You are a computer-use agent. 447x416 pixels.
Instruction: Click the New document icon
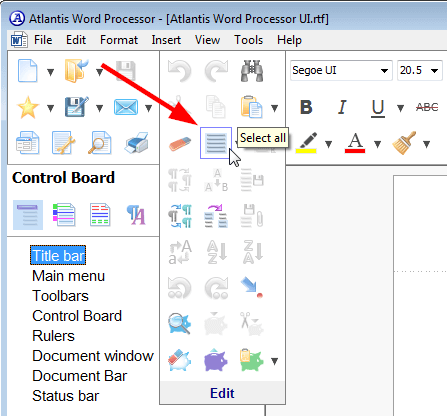point(27,71)
